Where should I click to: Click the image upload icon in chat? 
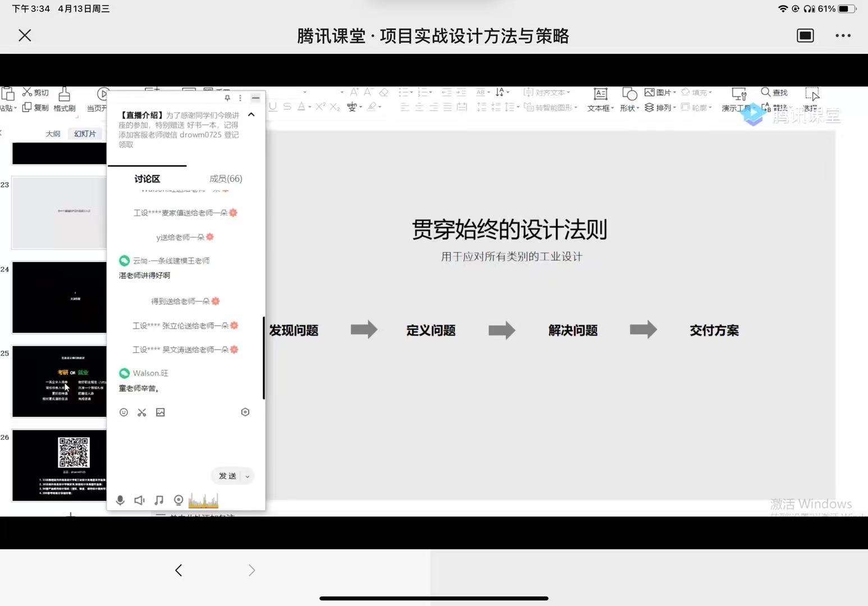(161, 412)
